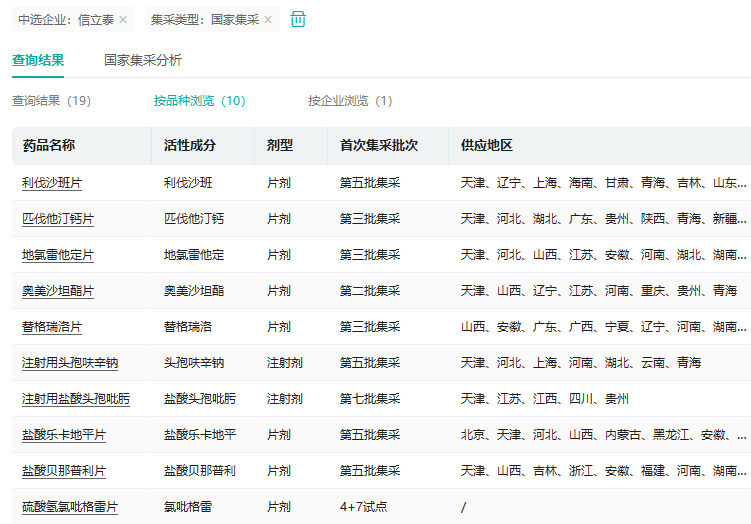Switch to 按企业浏览 (1) view
Viewport: 751px width, 524px height.
pos(350,101)
